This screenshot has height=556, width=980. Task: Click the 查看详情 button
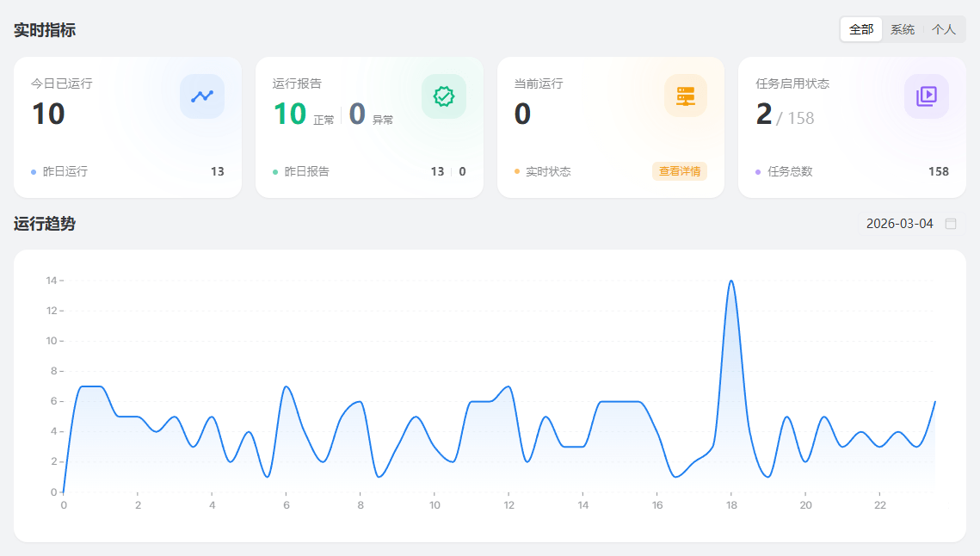[x=679, y=171]
